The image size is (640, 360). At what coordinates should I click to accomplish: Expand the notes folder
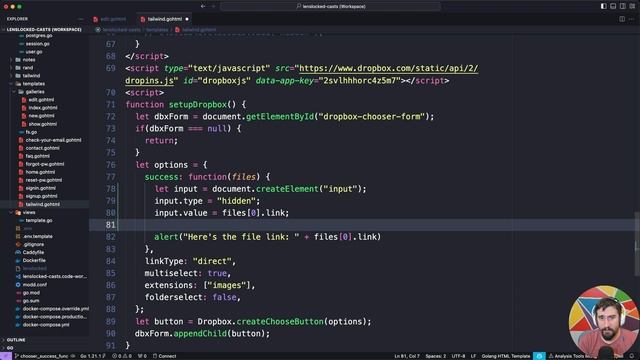click(x=29, y=60)
